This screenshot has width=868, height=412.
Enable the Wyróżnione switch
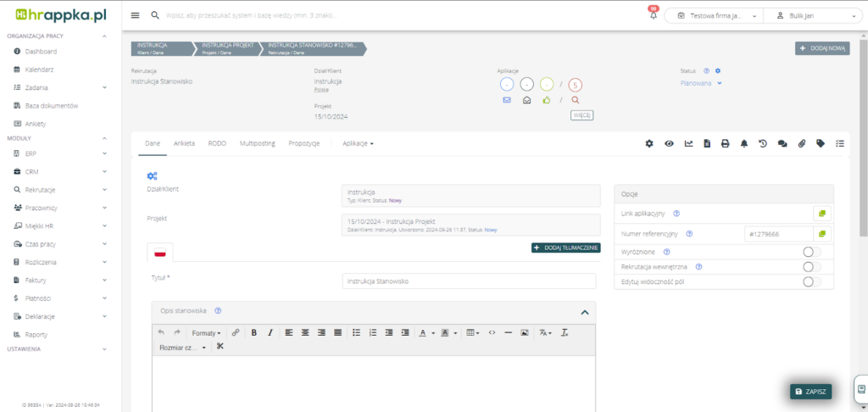click(x=810, y=252)
